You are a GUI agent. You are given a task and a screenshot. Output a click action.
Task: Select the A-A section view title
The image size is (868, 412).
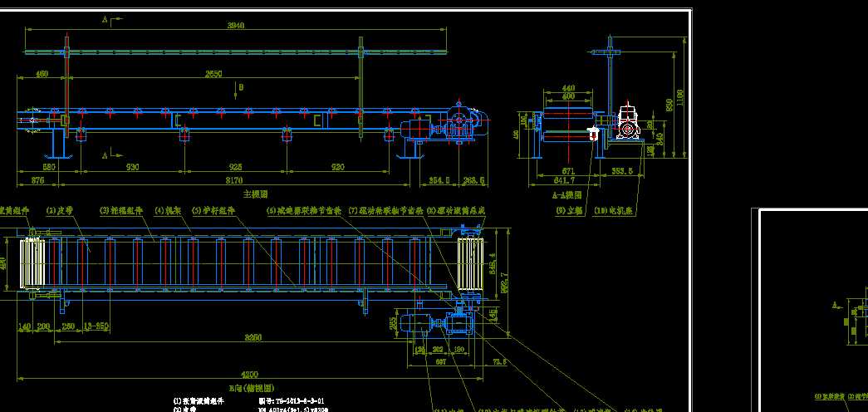[566, 195]
